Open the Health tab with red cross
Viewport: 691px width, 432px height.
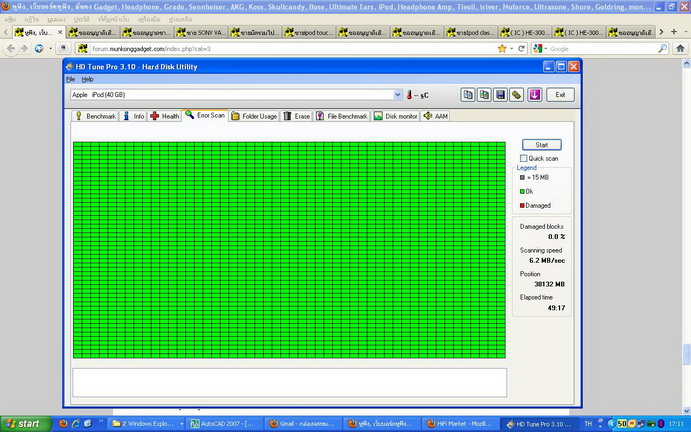[x=165, y=116]
